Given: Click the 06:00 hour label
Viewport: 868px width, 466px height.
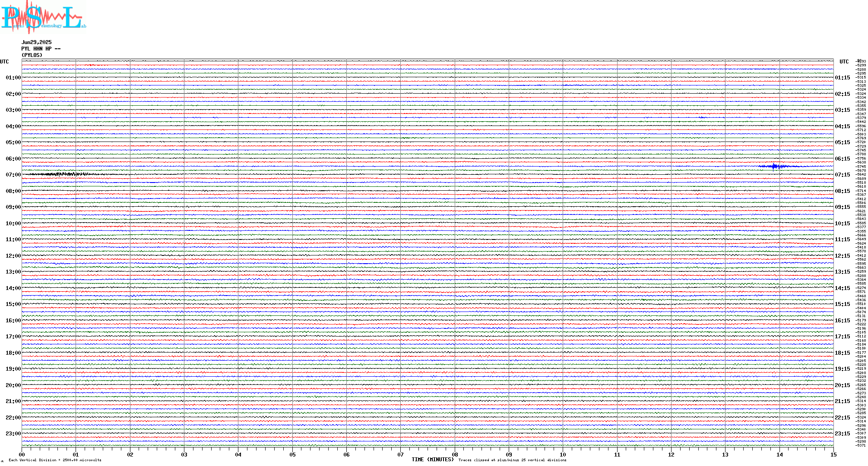Looking at the screenshot, I should (13, 159).
